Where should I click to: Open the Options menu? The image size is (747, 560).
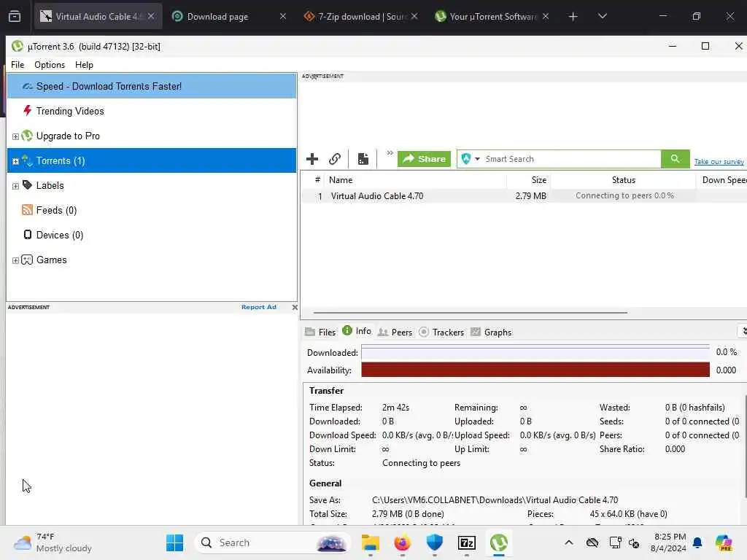pyautogui.click(x=50, y=65)
